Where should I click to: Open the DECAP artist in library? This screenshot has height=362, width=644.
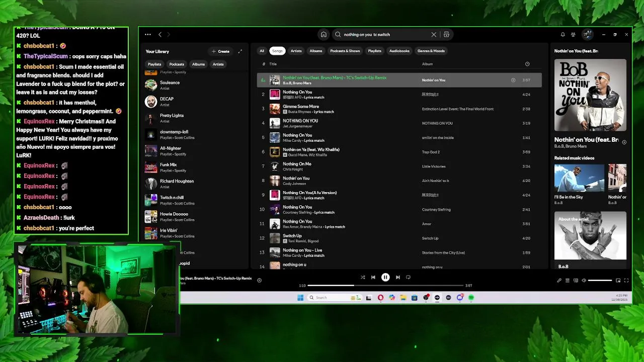(x=195, y=102)
